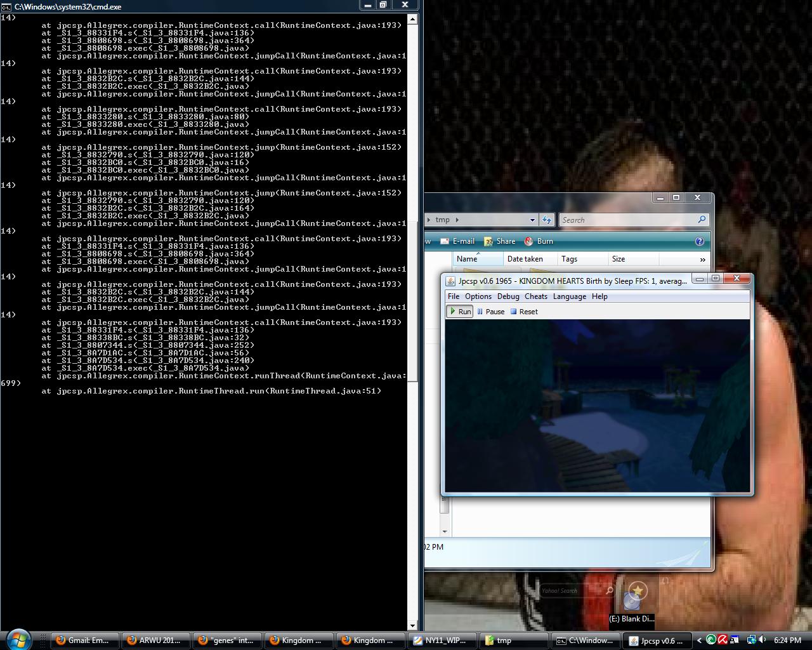812x650 pixels.
Task: Open the Options menu in Jpcsp
Action: [478, 296]
